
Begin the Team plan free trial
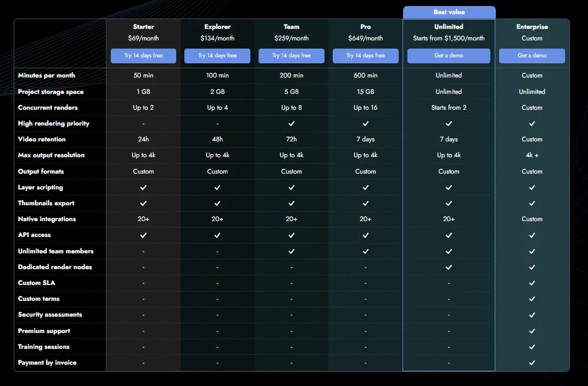click(291, 56)
